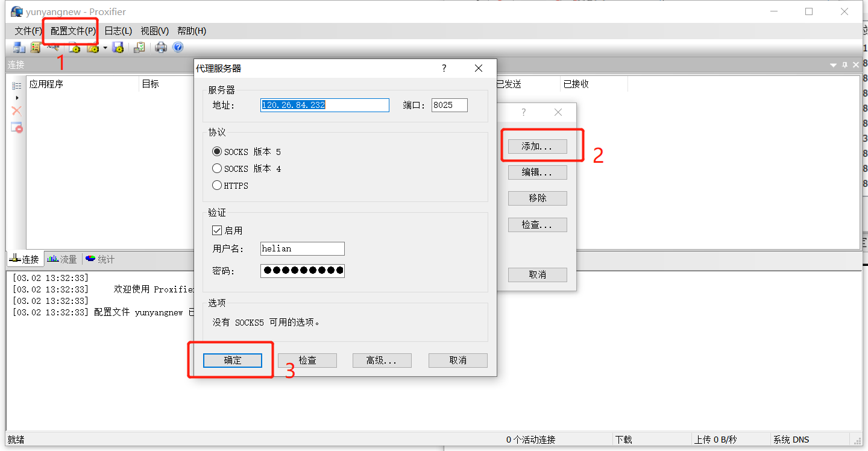Screen dimensions: 868x451
Task: Click the Open Profile folder icon
Action: point(92,48)
